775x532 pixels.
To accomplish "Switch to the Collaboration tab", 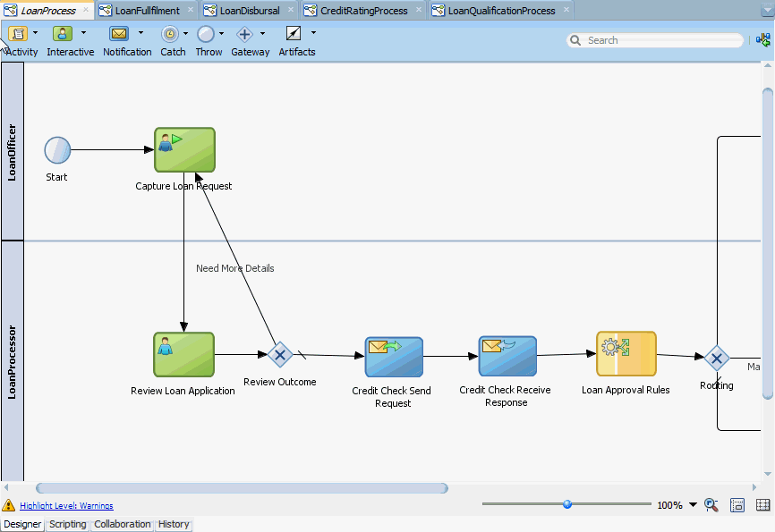I will [122, 524].
